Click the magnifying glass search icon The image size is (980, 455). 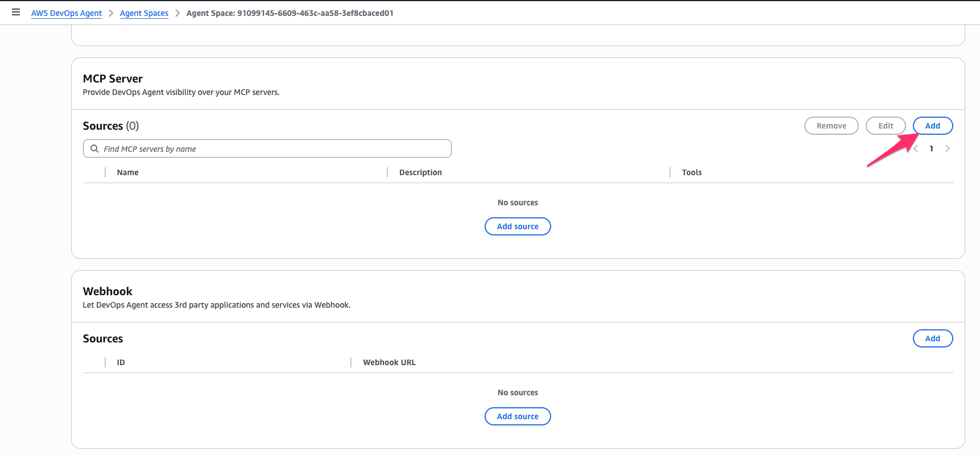(x=95, y=149)
